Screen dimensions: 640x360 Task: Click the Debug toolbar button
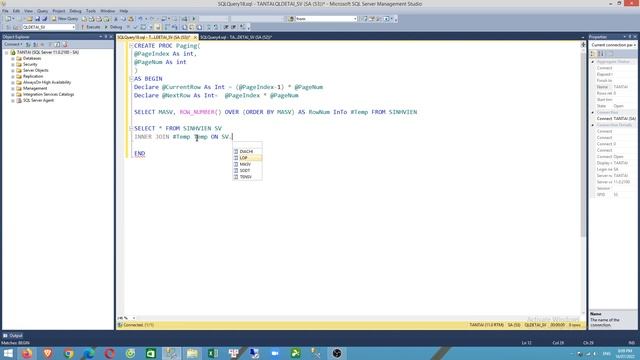[113, 27]
